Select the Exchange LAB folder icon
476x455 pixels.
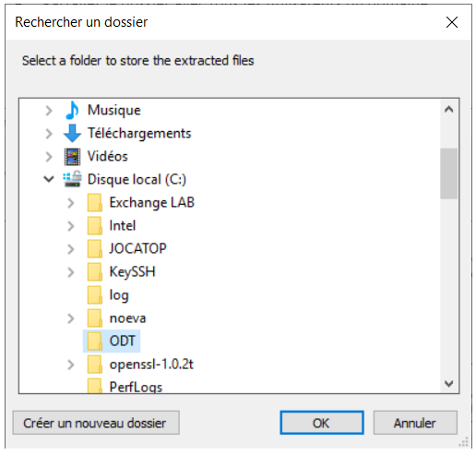click(x=95, y=203)
